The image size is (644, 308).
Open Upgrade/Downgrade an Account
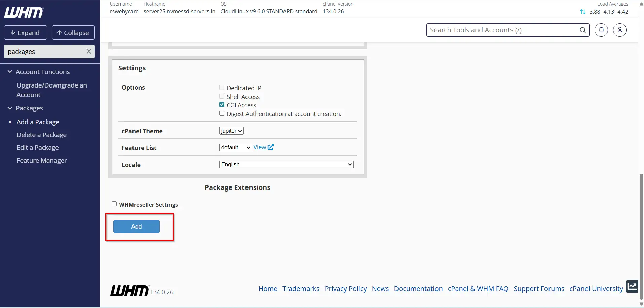point(52,90)
